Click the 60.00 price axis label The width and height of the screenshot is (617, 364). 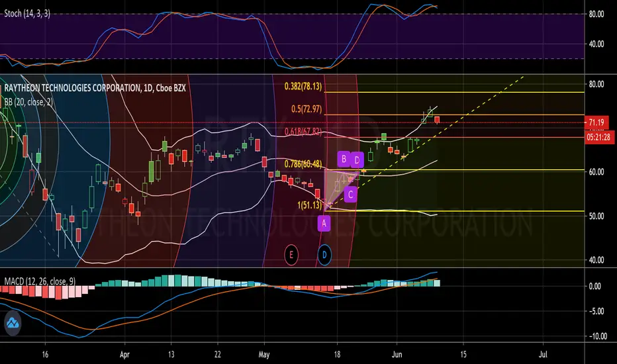[596, 172]
